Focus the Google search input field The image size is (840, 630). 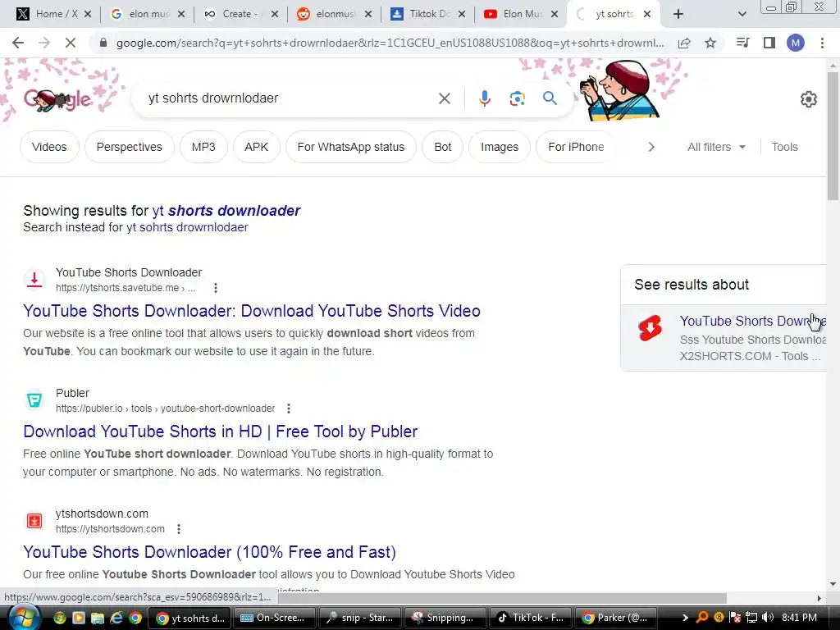290,98
